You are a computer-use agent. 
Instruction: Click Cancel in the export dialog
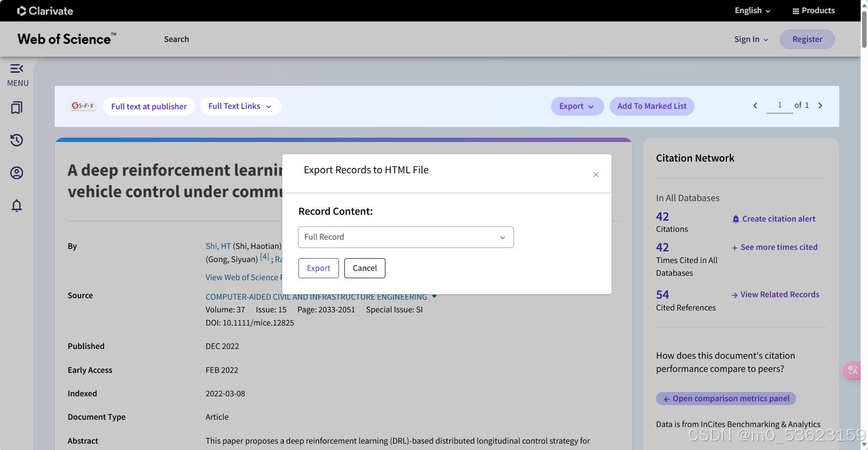pyautogui.click(x=365, y=268)
